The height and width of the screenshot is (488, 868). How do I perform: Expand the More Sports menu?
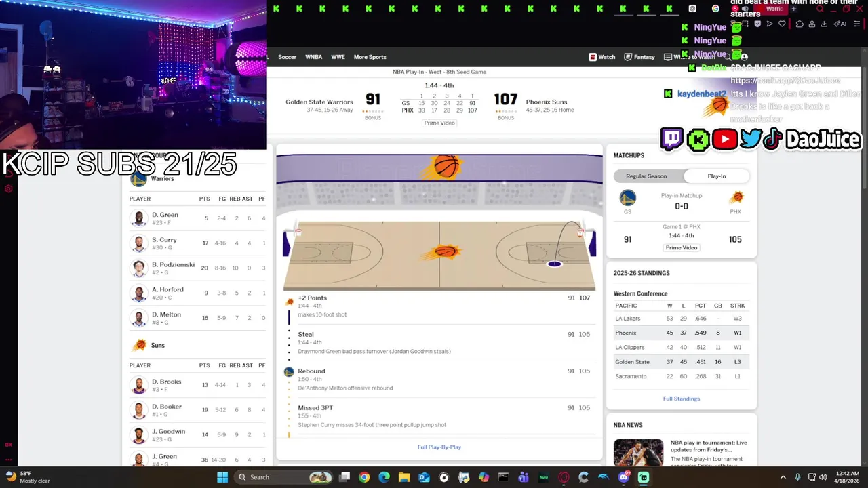tap(370, 57)
